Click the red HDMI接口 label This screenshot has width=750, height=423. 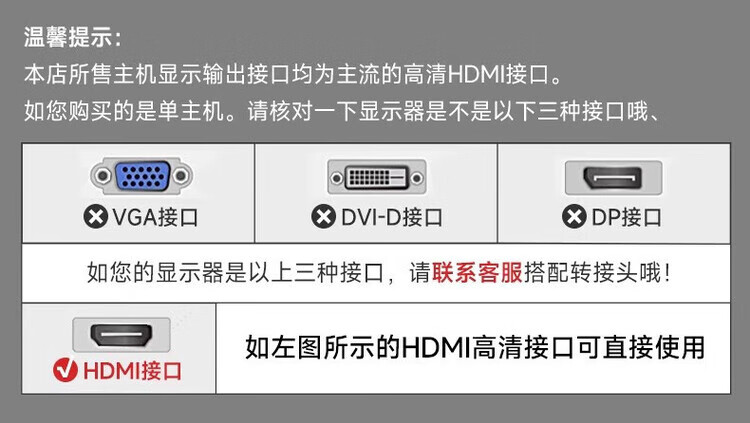click(x=132, y=371)
